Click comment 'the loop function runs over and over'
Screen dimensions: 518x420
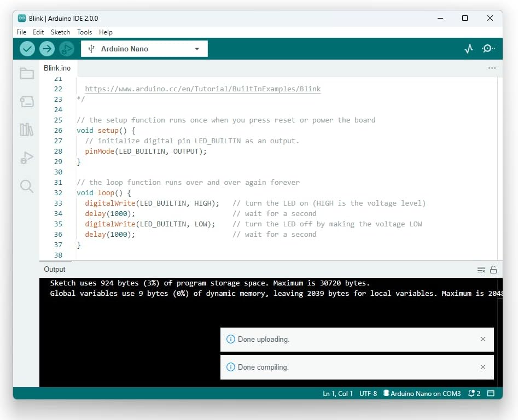[x=188, y=183]
